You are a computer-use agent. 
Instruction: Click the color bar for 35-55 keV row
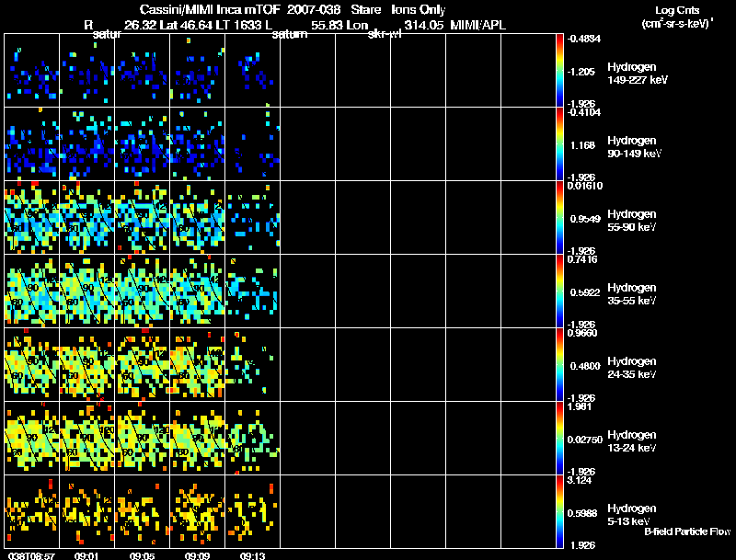[559, 291]
